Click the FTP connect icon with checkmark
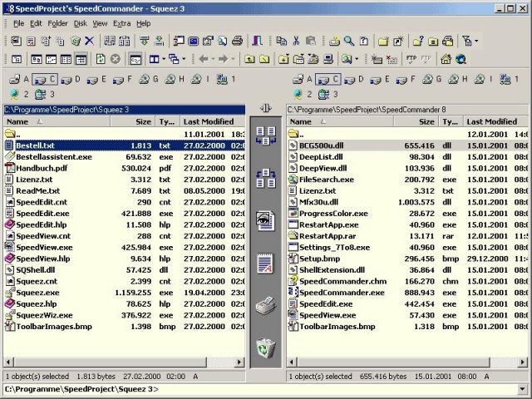The width and height of the screenshot is (532, 399). tap(411, 59)
